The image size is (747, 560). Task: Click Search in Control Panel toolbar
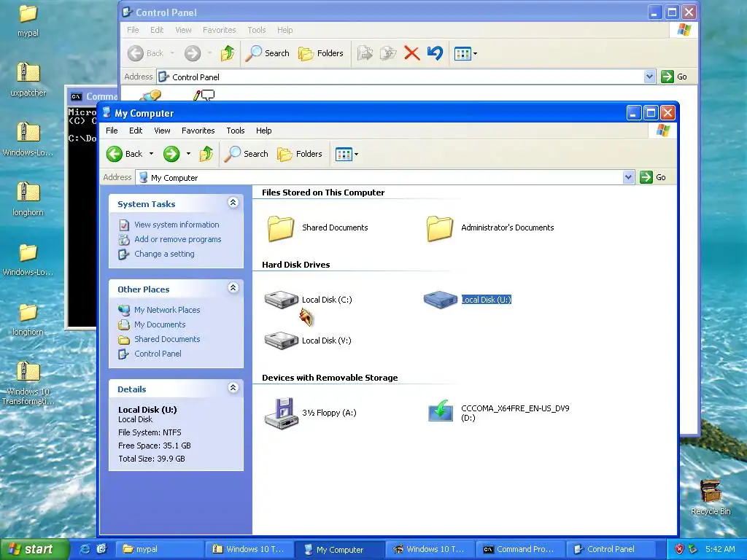click(x=268, y=53)
